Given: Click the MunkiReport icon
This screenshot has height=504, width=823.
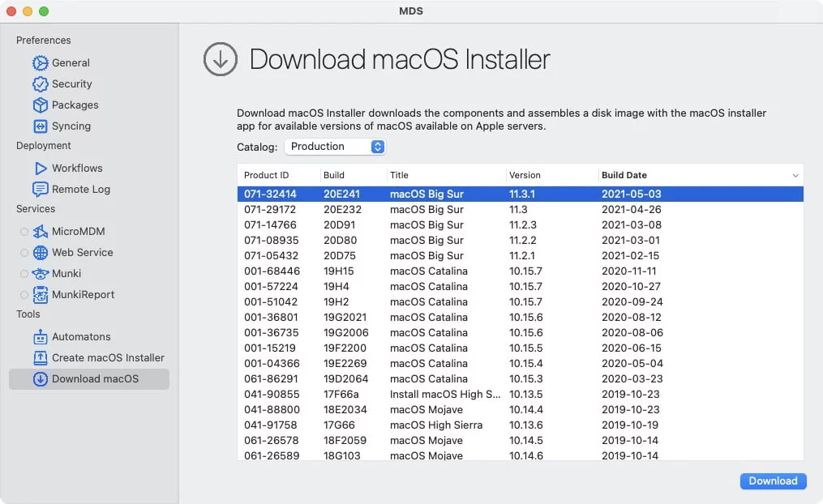Looking at the screenshot, I should pos(41,295).
